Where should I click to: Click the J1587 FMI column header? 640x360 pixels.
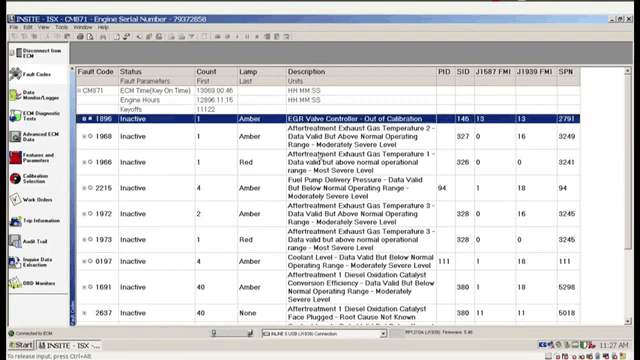pos(494,71)
